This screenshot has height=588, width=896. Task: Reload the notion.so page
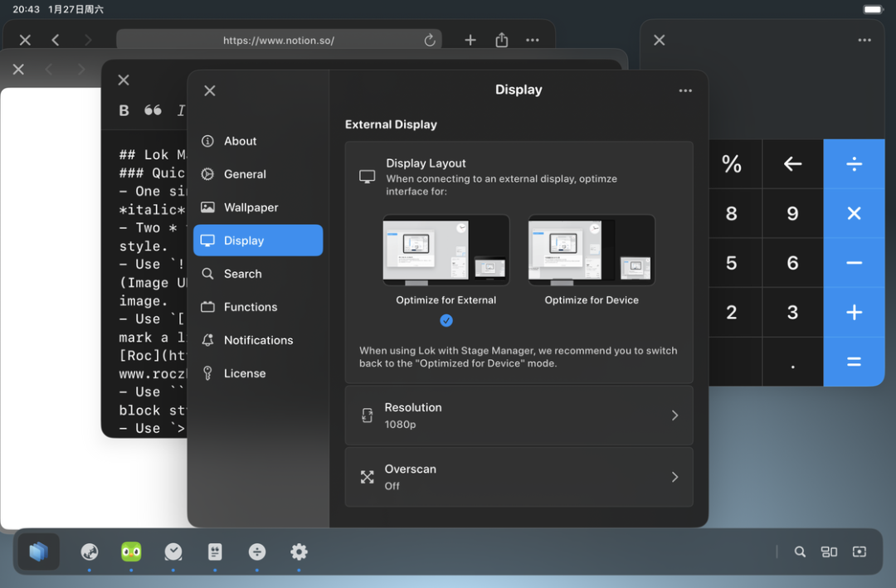(430, 40)
